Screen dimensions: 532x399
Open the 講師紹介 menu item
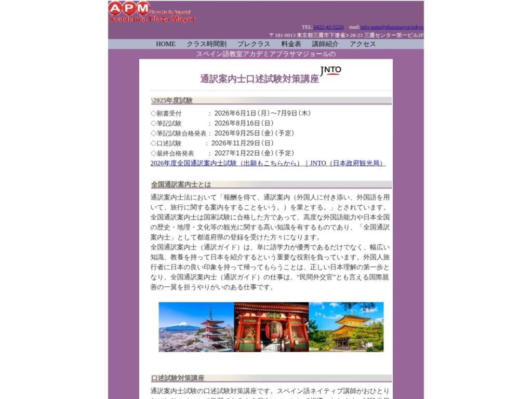point(325,44)
